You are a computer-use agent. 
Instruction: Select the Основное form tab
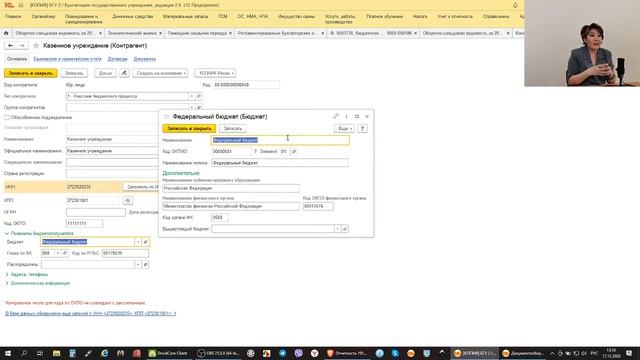[17, 59]
